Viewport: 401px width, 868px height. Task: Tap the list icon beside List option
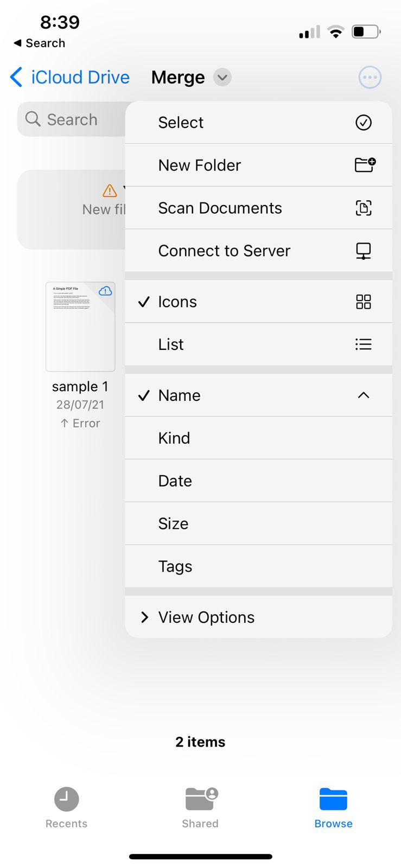pyautogui.click(x=363, y=344)
